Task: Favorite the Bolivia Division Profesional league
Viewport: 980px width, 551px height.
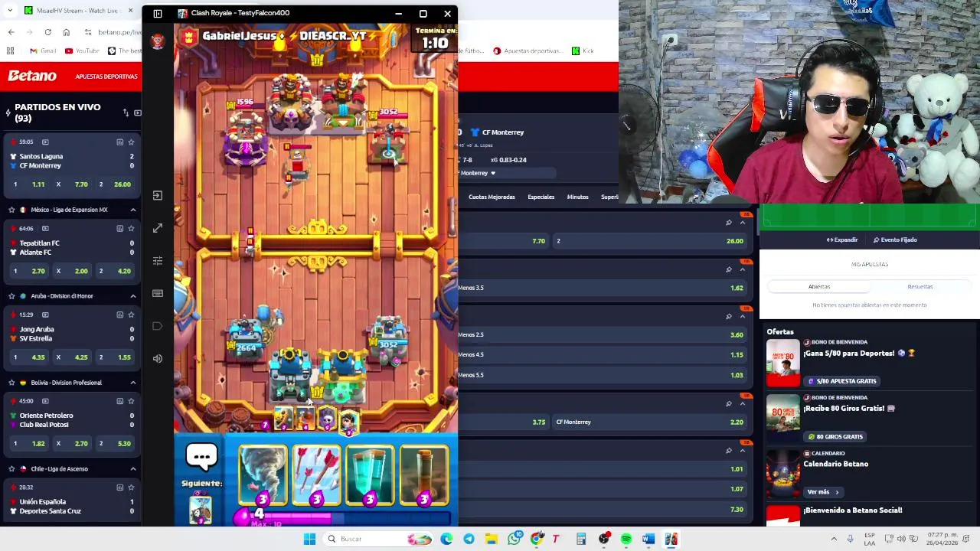Action: (x=11, y=383)
